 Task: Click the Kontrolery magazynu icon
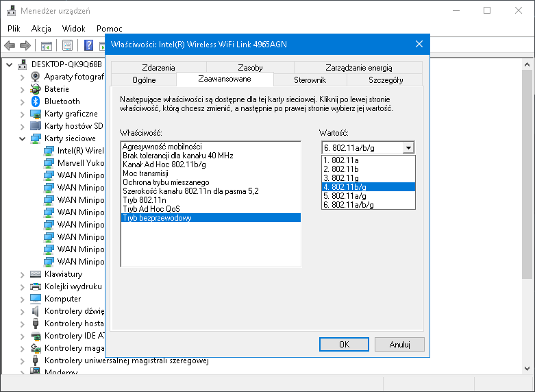(36, 348)
